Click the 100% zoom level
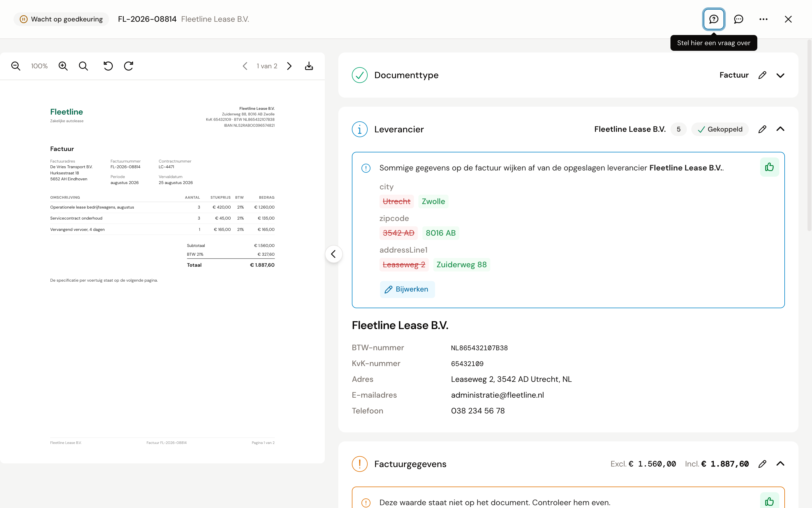 [x=39, y=66]
